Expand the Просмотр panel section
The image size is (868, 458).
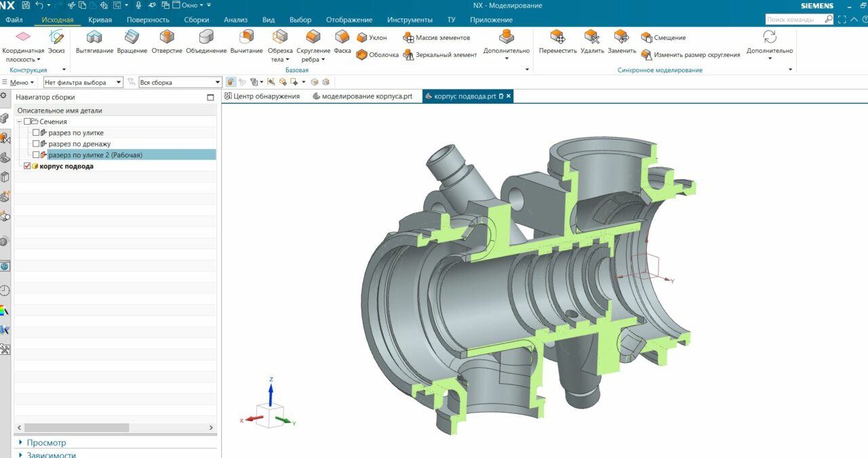click(46, 442)
